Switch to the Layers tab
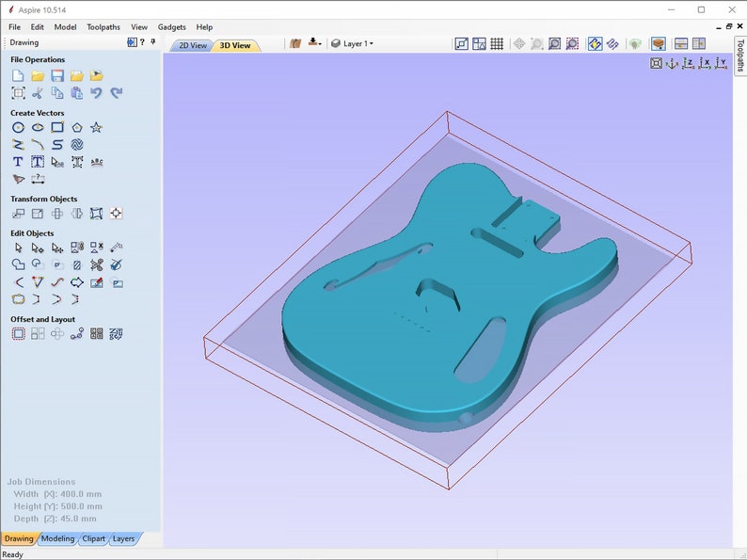Viewport: 747px width, 560px height. pos(124,538)
